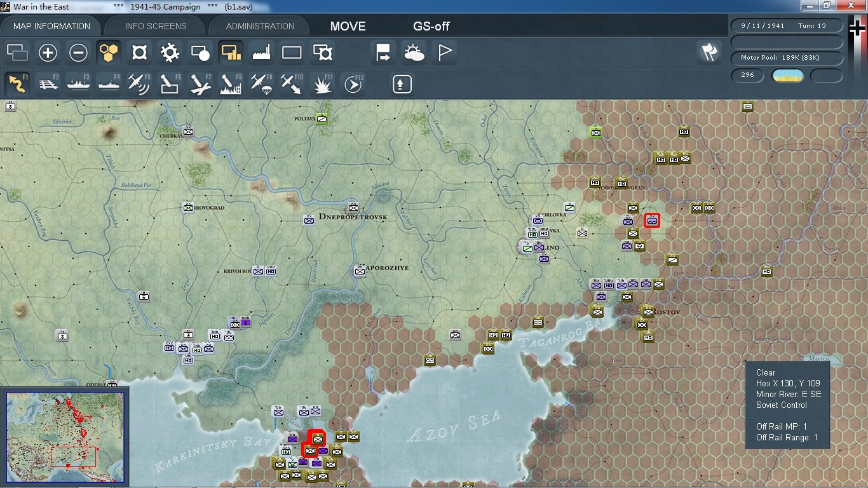Screen dimensions: 868x488
Task: Click the 296 value field
Action: [748, 75]
